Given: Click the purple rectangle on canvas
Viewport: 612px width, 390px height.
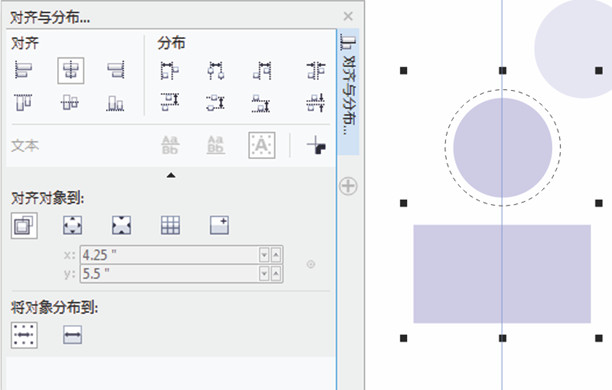Looking at the screenshot, I should point(502,274).
